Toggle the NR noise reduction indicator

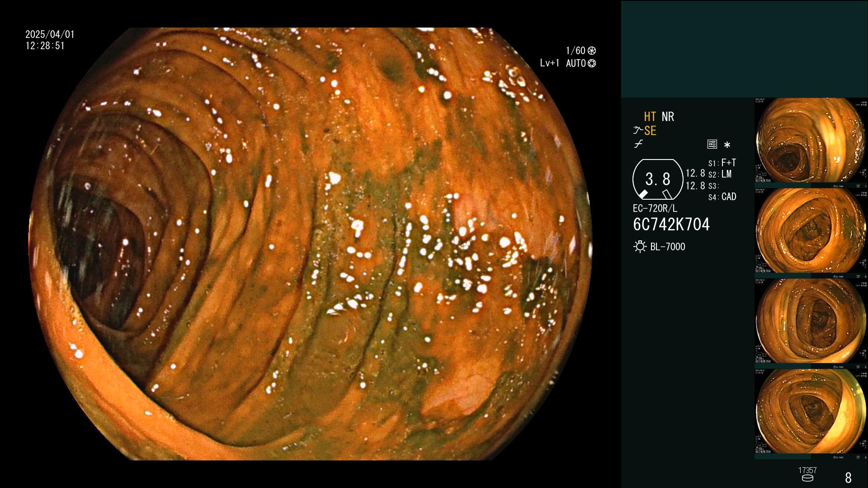pos(668,117)
